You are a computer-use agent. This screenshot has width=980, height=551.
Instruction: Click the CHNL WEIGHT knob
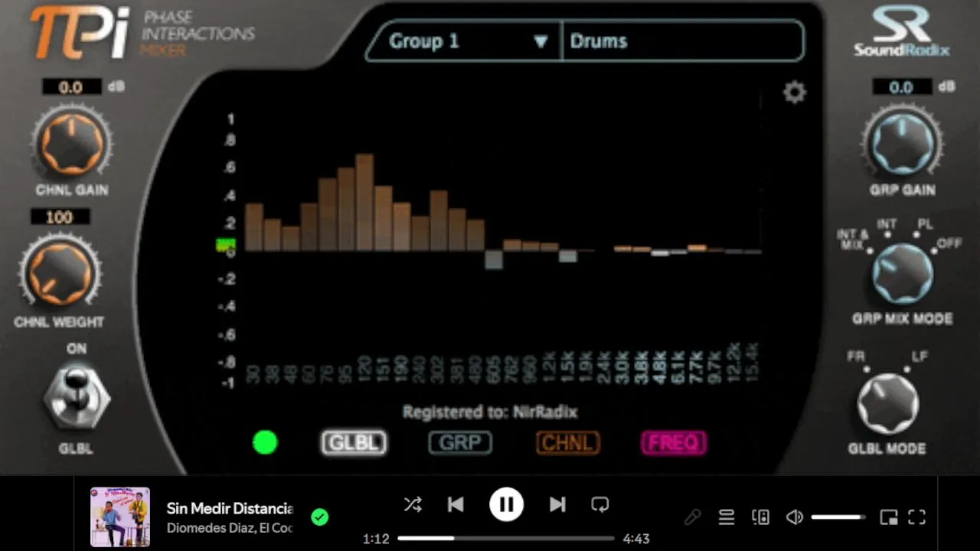[60, 273]
